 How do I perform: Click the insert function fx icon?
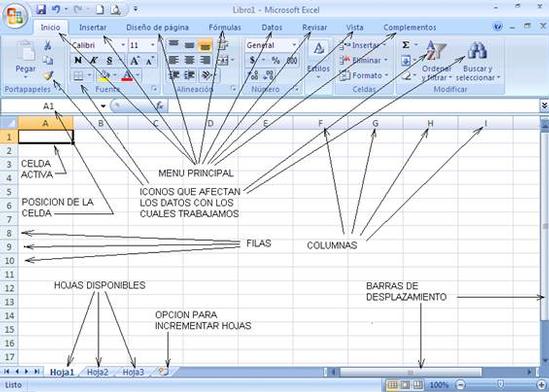point(160,106)
